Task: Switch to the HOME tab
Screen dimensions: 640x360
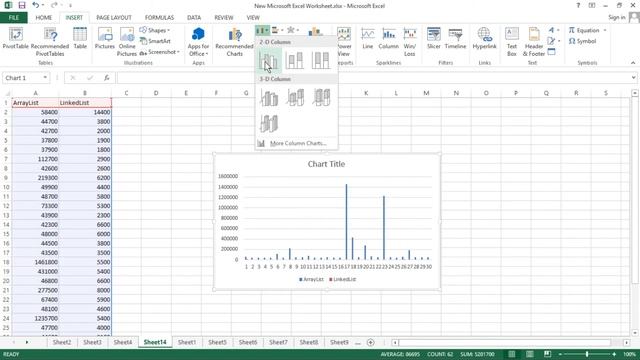Action: (44, 18)
